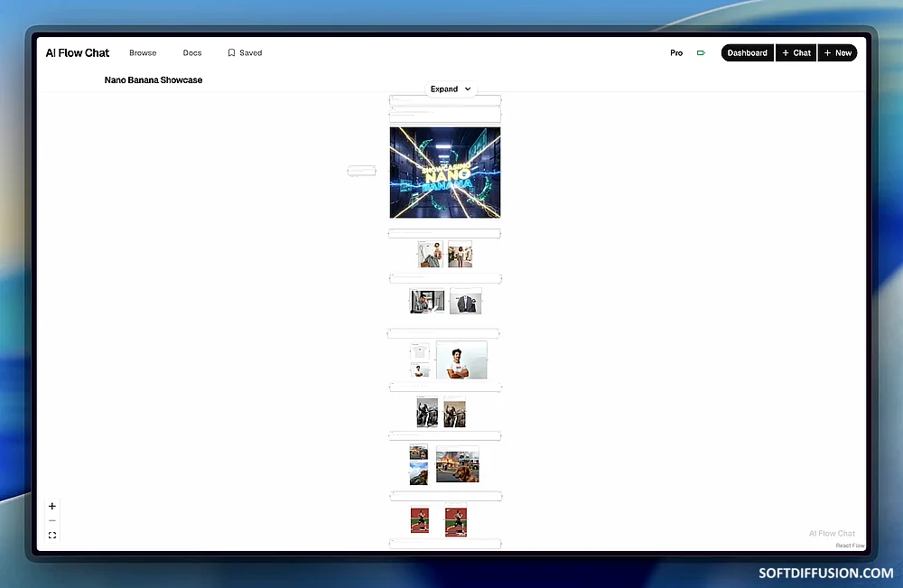Select the woman standing in room image

(x=461, y=254)
